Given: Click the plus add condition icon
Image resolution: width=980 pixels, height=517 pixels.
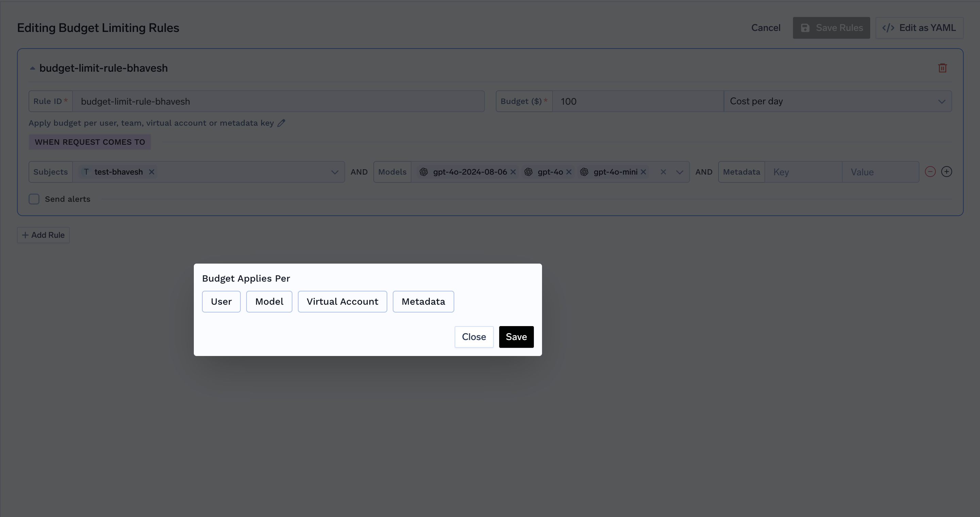Looking at the screenshot, I should tap(946, 172).
